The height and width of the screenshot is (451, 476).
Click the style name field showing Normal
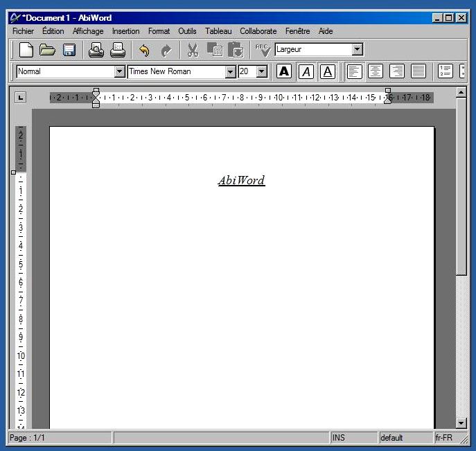(x=66, y=71)
